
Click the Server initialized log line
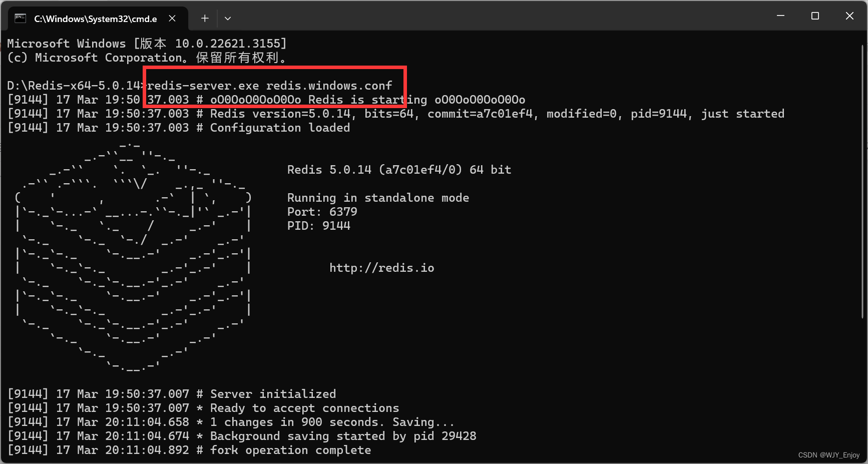(172, 394)
